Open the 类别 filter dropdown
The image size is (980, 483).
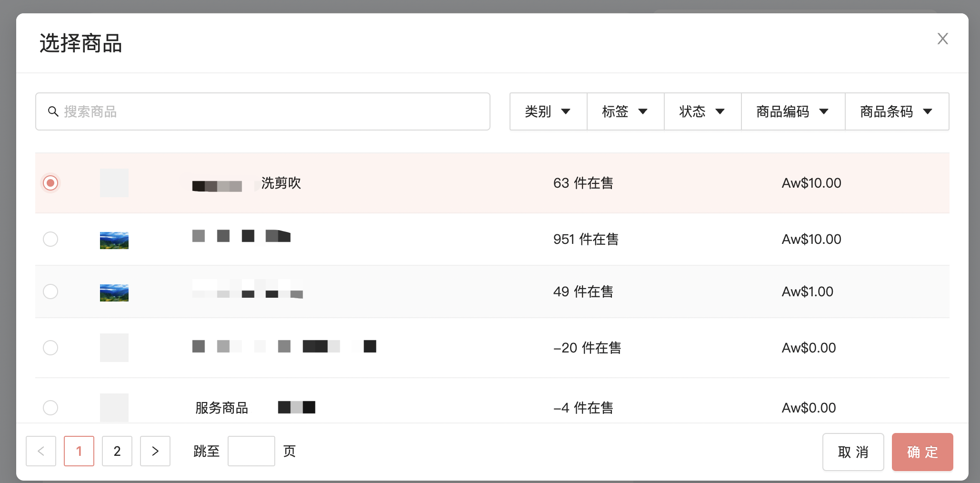548,111
